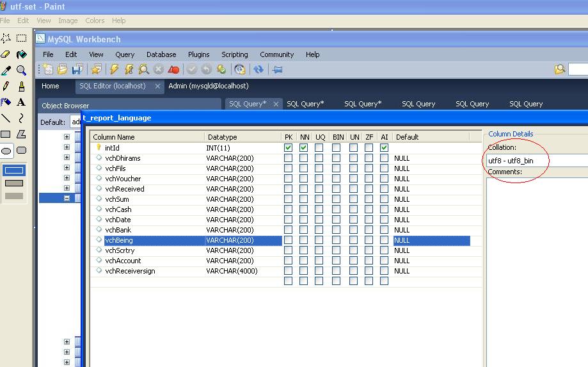The image size is (588, 367).
Task: Select Paint's outline-only shape fill style
Action: pyautogui.click(x=14, y=170)
